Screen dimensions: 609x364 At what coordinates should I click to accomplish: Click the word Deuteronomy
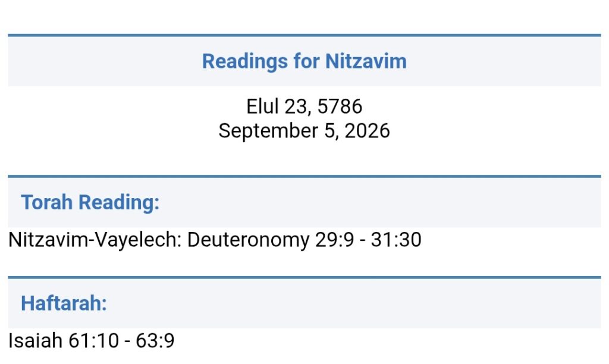[248, 239]
